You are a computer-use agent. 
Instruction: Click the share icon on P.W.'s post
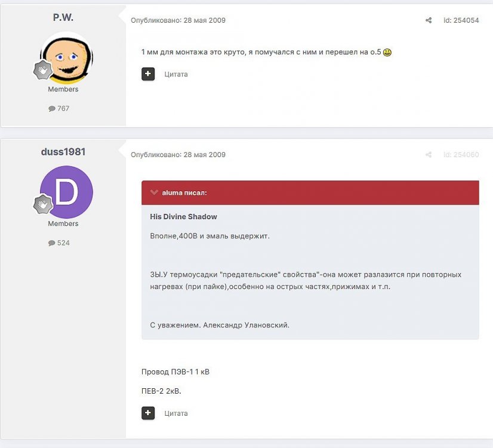click(429, 20)
